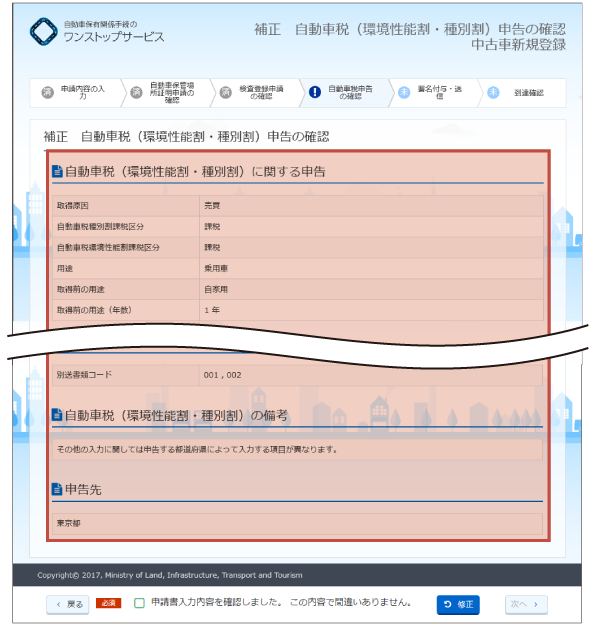Viewport: 595px width, 630px height.
Task: Click the document icon beside 申告先 heading
Action: point(57,489)
